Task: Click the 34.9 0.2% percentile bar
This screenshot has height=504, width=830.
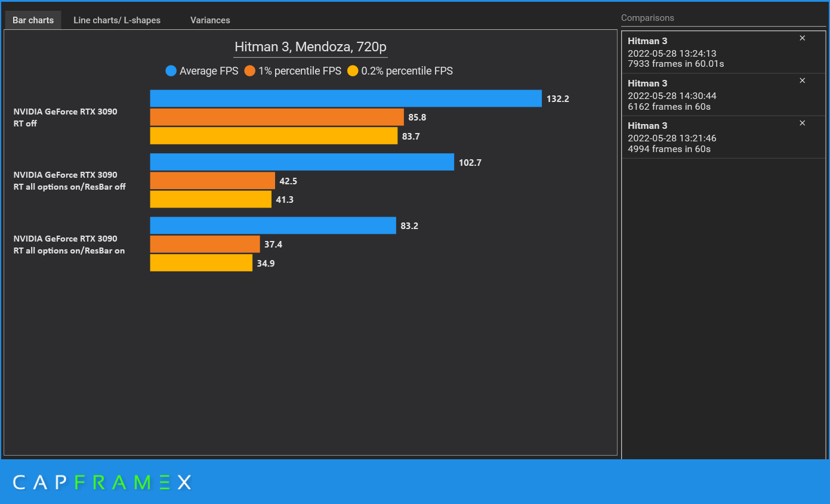Action: (201, 262)
